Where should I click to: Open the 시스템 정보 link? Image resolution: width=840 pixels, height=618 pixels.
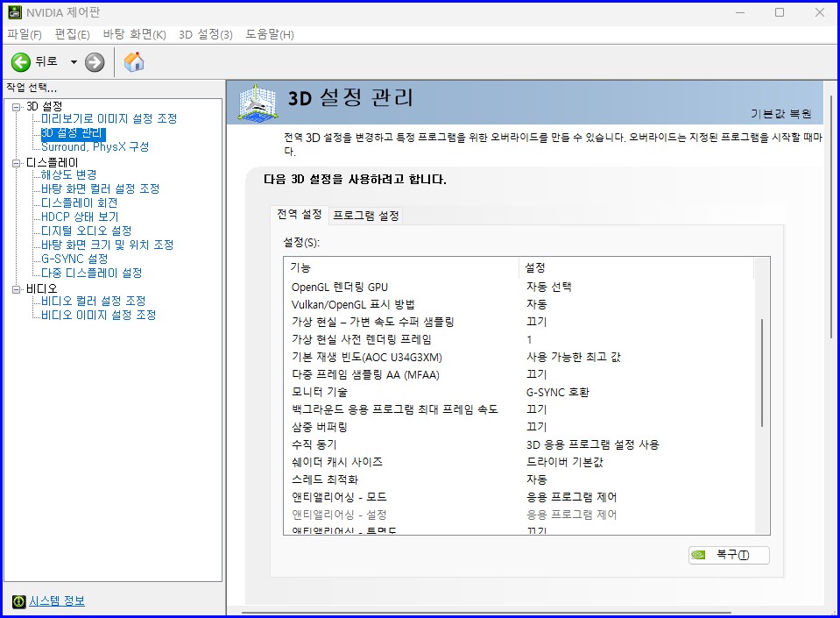57,600
